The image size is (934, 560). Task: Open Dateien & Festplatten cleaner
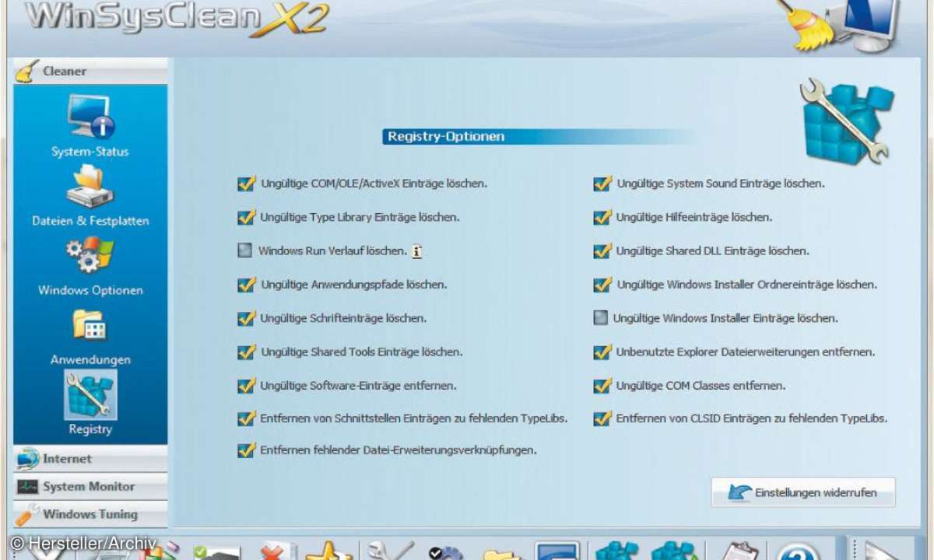(x=90, y=196)
